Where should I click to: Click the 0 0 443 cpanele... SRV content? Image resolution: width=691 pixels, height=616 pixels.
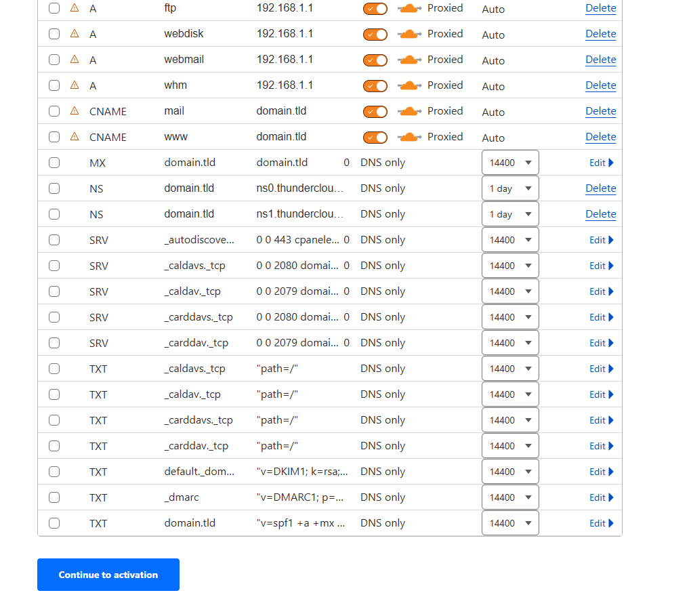(298, 240)
